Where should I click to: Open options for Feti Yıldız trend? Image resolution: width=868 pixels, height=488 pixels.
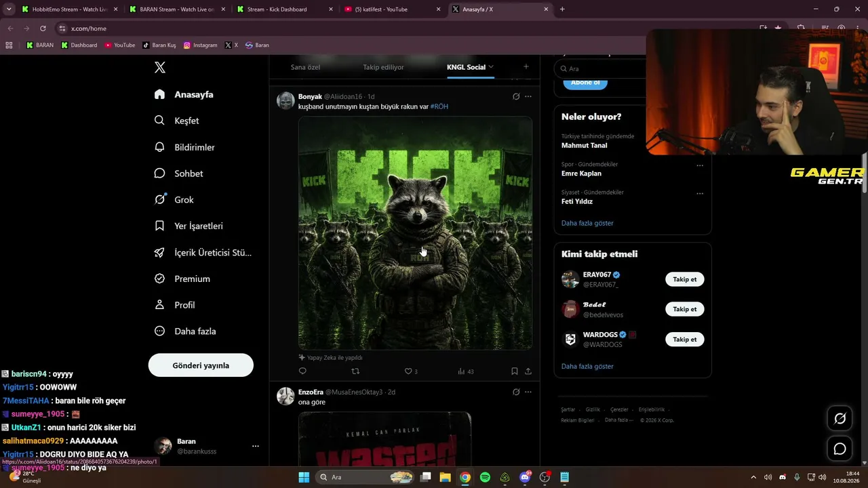(x=700, y=193)
